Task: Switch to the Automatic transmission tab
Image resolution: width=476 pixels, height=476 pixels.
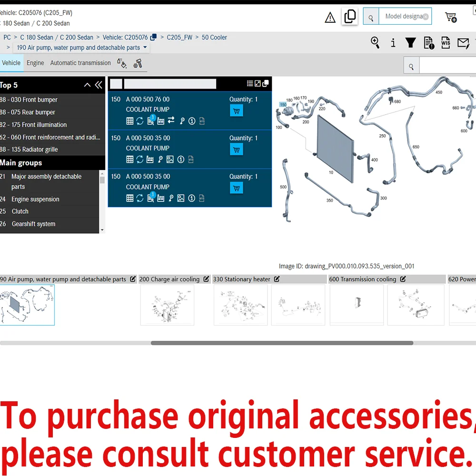Action: pos(80,63)
